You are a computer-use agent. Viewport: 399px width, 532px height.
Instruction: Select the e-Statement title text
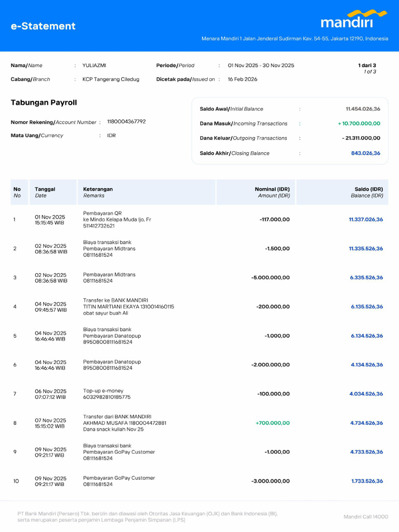click(x=43, y=26)
